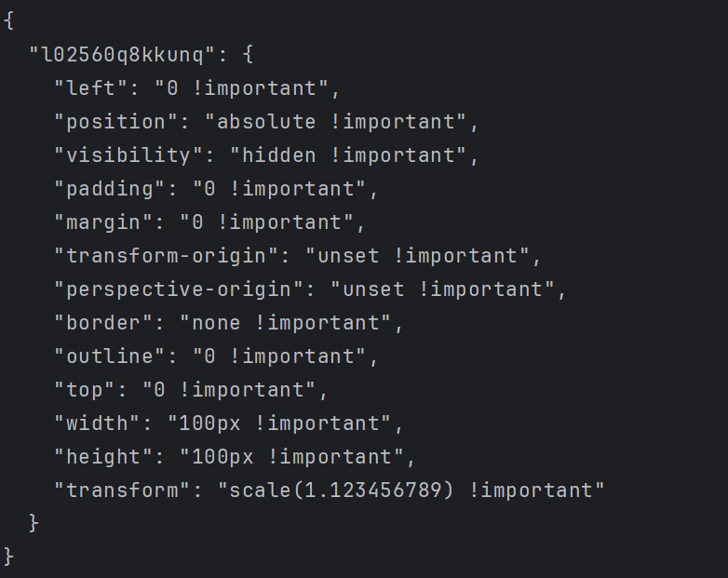Click the opening brace on first line
Image resolution: width=728 pixels, height=578 pixels.
point(9,21)
